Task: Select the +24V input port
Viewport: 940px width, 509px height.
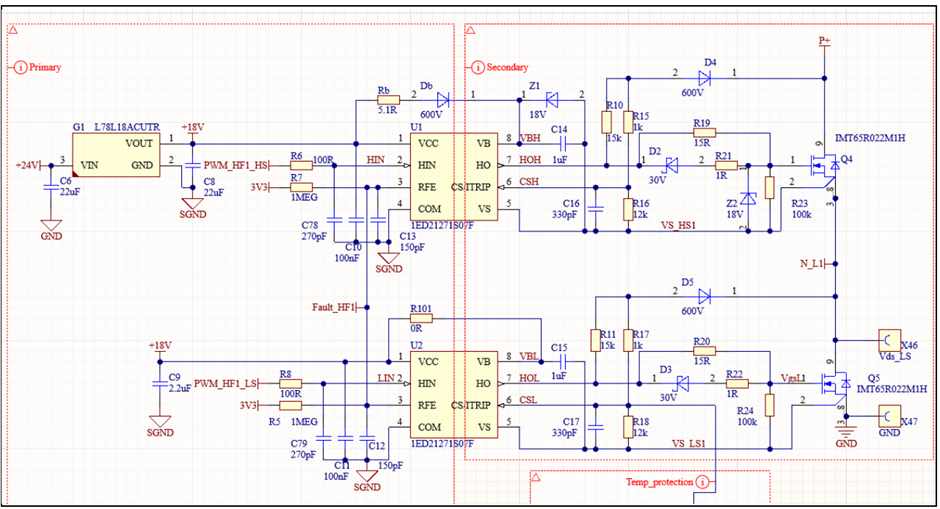Action: tap(28, 165)
